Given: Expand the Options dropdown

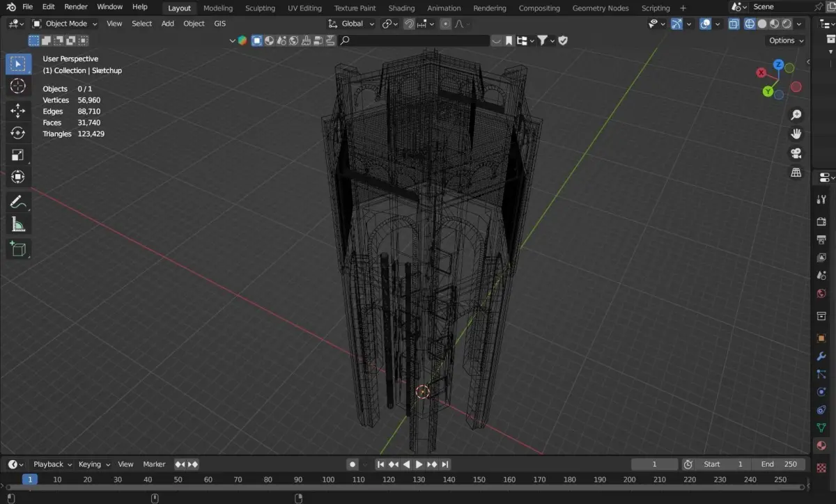Looking at the screenshot, I should pyautogui.click(x=787, y=40).
